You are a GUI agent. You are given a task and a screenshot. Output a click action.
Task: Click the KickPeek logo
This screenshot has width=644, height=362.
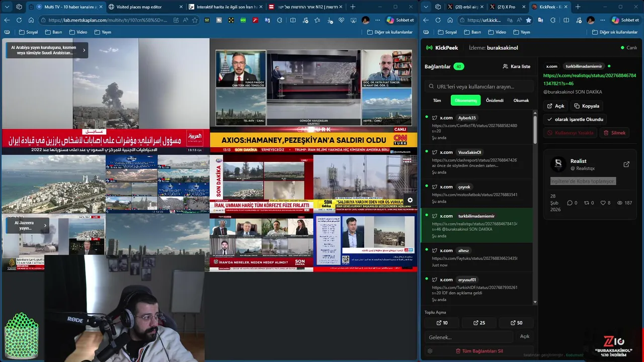(x=442, y=48)
